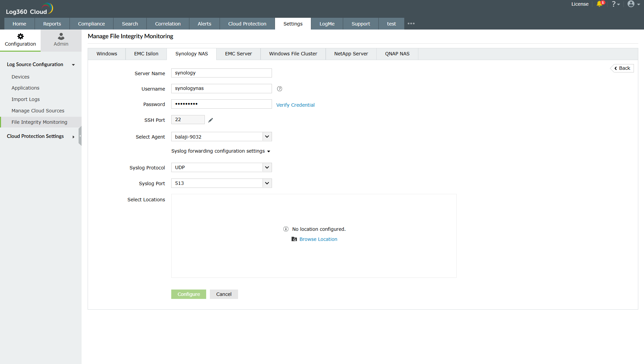The width and height of the screenshot is (644, 364).
Task: Switch to the Windows File Cluster tab
Action: [x=293, y=54]
